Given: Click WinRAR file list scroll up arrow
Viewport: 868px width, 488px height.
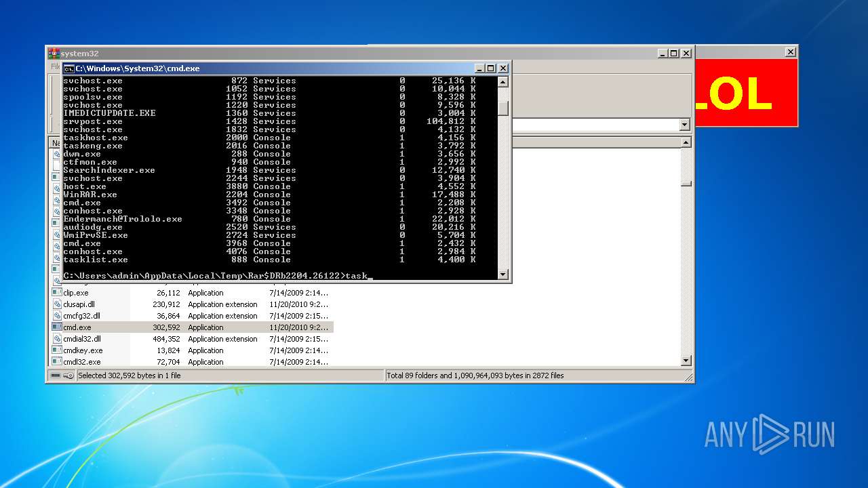Looking at the screenshot, I should pyautogui.click(x=686, y=142).
